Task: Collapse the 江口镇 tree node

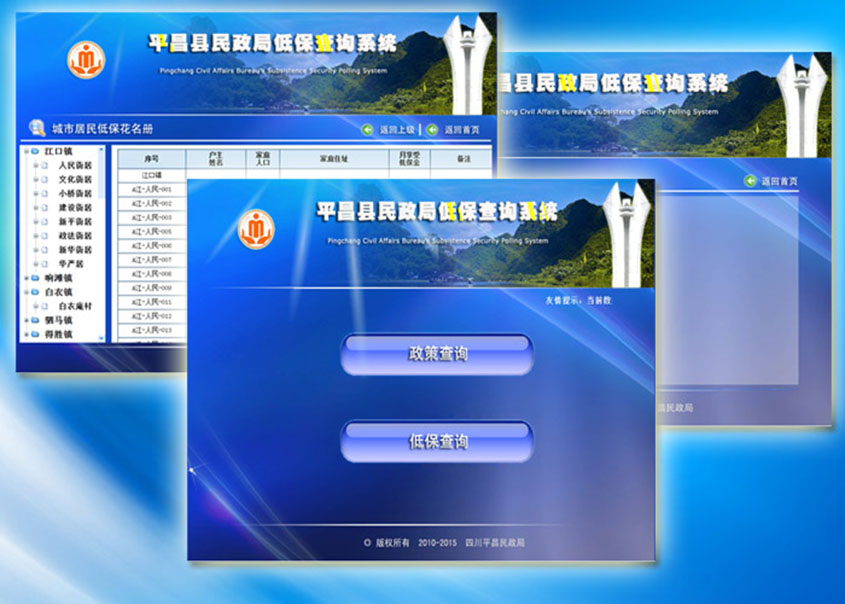Action: [x=25, y=151]
